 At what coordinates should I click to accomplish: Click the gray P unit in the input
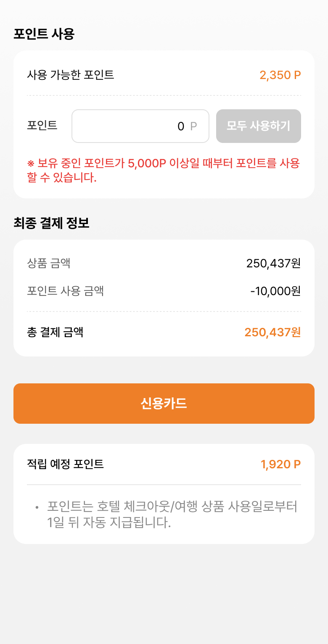click(x=193, y=126)
